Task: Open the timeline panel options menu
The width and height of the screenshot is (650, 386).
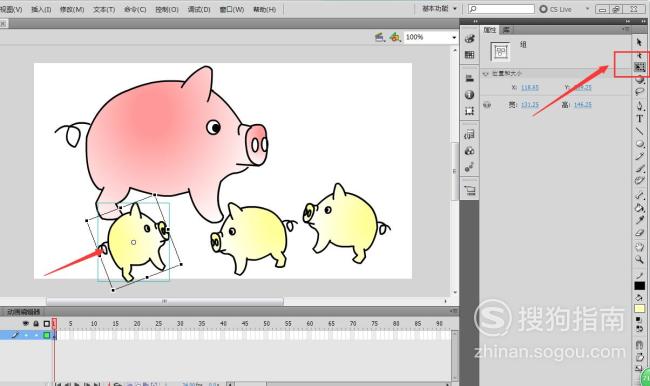Action: (x=454, y=311)
